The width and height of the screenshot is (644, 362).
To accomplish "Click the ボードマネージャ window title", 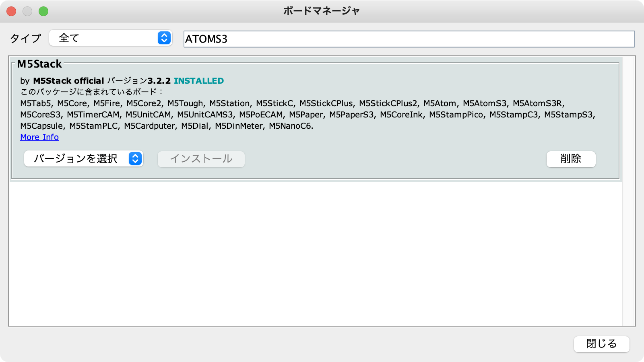I will click(322, 11).
